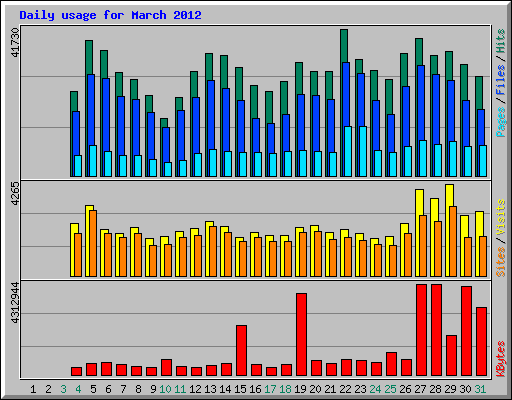
Task: Click day label 8 on the axis
Action: pyautogui.click(x=138, y=389)
